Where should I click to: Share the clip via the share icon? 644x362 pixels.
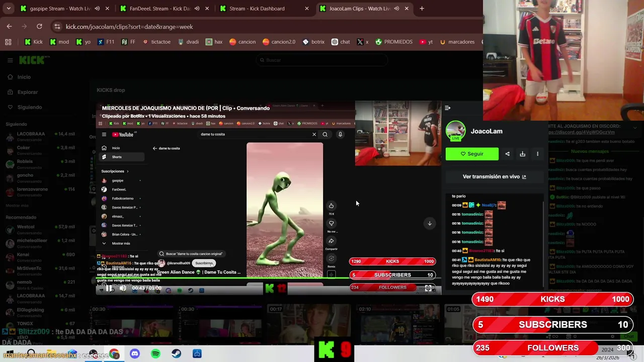click(x=507, y=154)
